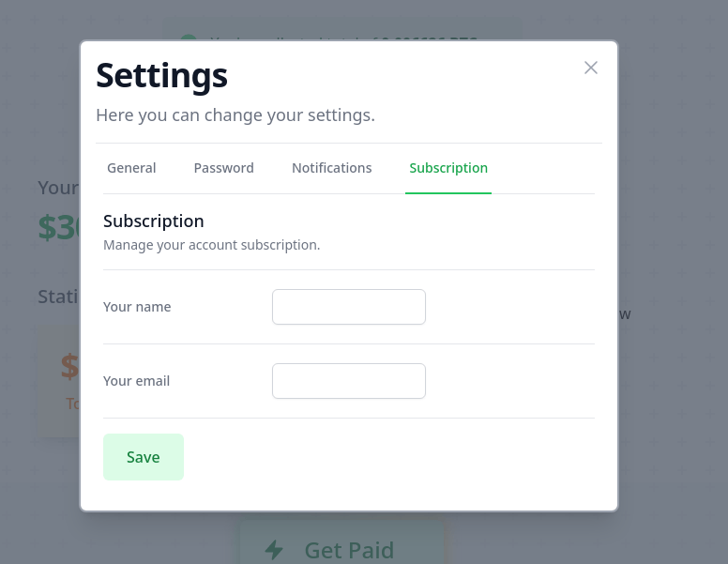Click the 'Your name' field label
The width and height of the screenshot is (728, 564).
(x=137, y=307)
